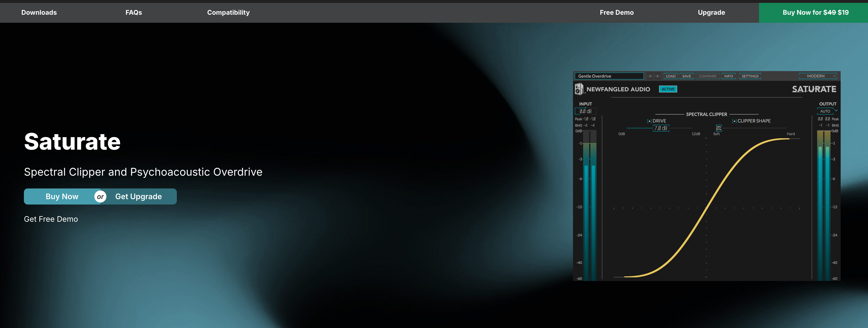Click the 'Soft' label of clipper shape
Screen dimensions: 868x328
(716, 134)
